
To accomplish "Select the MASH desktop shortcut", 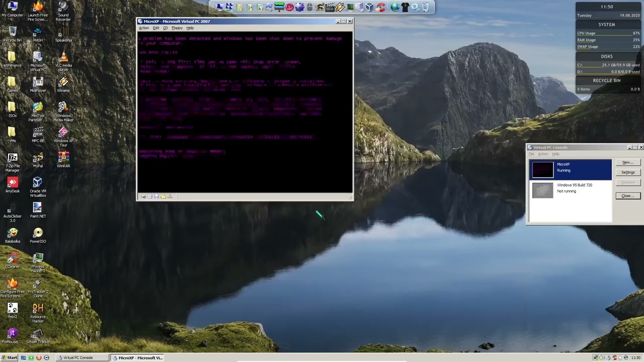I will (38, 35).
